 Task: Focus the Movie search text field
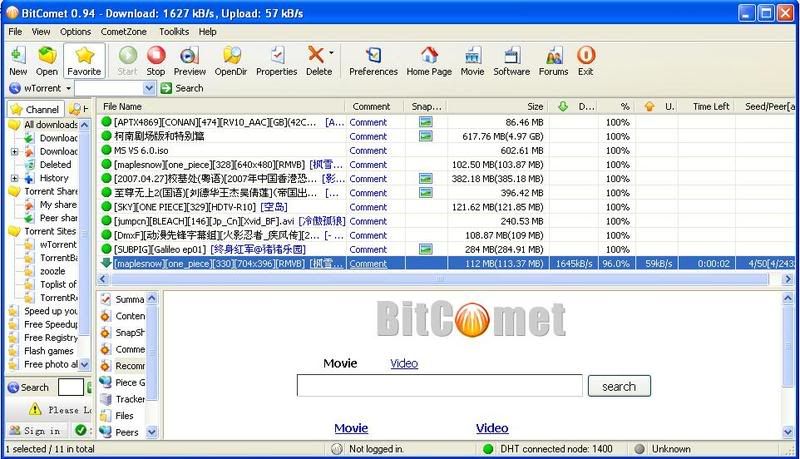pyautogui.click(x=439, y=386)
